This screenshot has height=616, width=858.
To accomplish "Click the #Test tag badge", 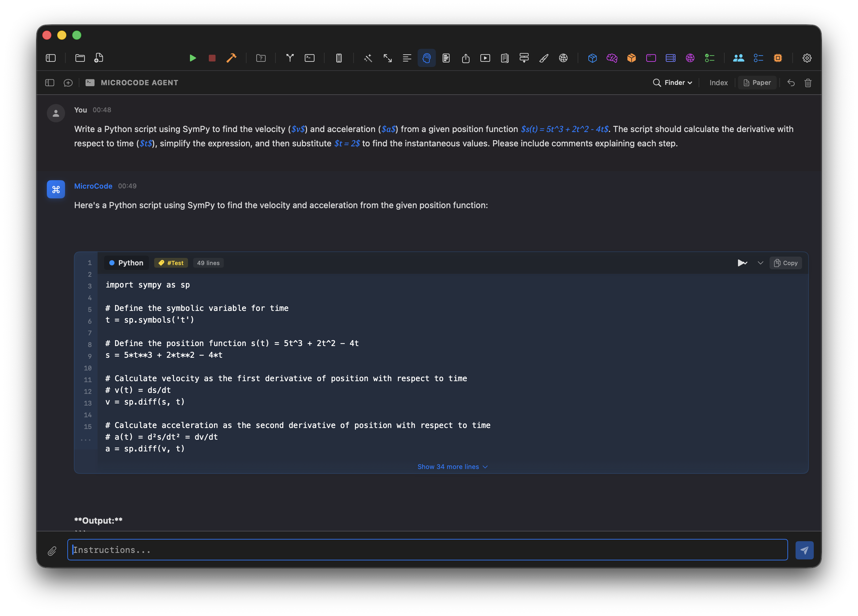I will (x=171, y=262).
